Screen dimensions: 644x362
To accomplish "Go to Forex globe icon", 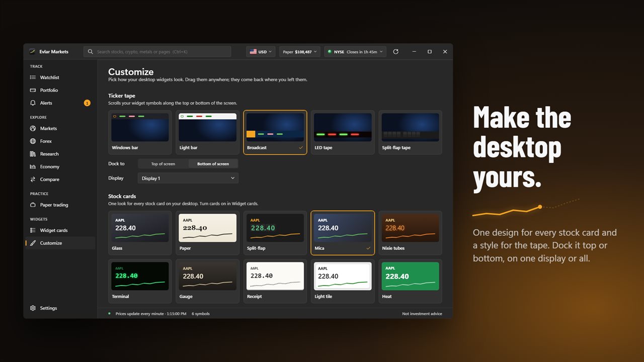I will pyautogui.click(x=33, y=141).
